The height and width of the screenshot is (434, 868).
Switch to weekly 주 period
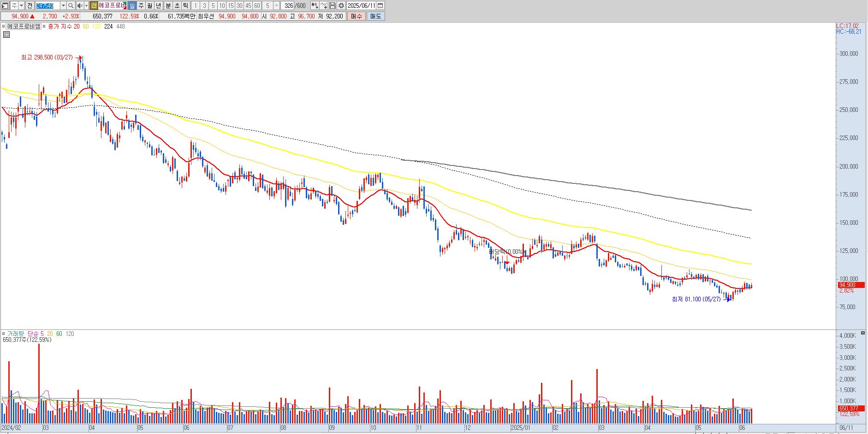141,6
